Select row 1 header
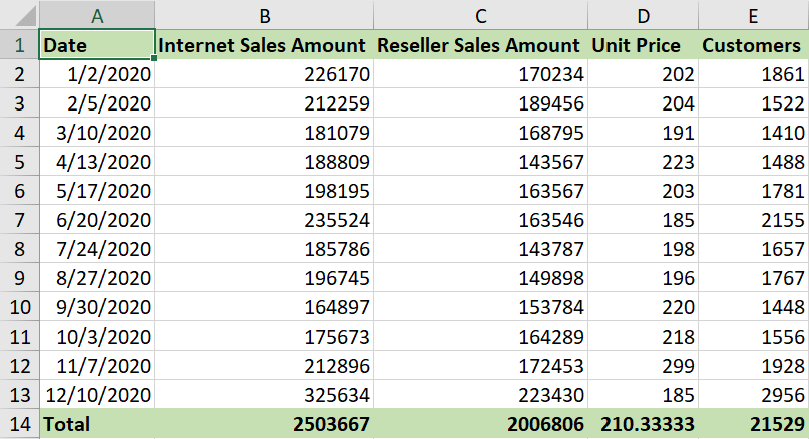The width and height of the screenshot is (809, 439). pyautogui.click(x=19, y=45)
